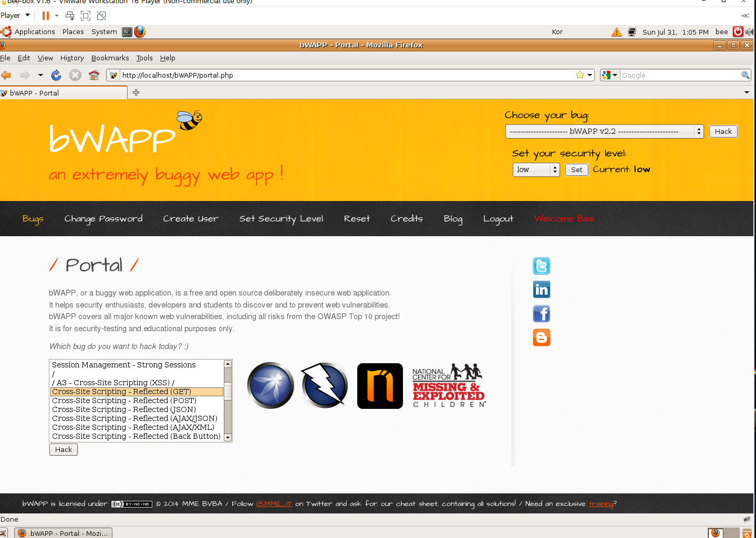
Task: Click the VMware send Ctrl+Alt+Del icon
Action: point(70,16)
